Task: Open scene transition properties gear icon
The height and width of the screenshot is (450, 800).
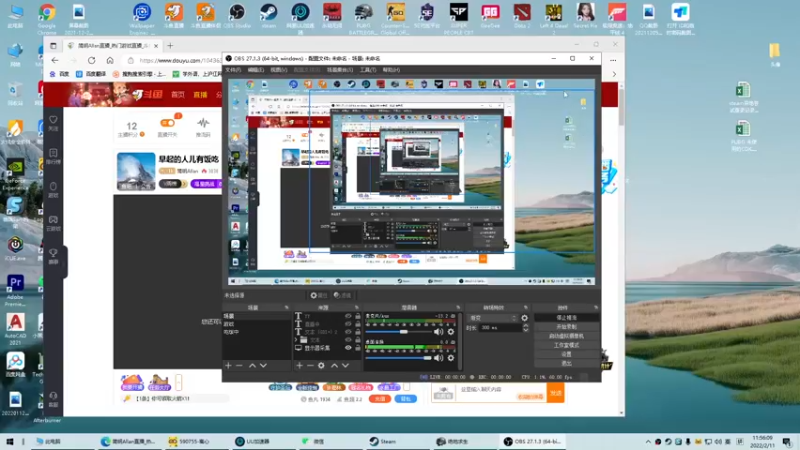Action: [x=524, y=318]
